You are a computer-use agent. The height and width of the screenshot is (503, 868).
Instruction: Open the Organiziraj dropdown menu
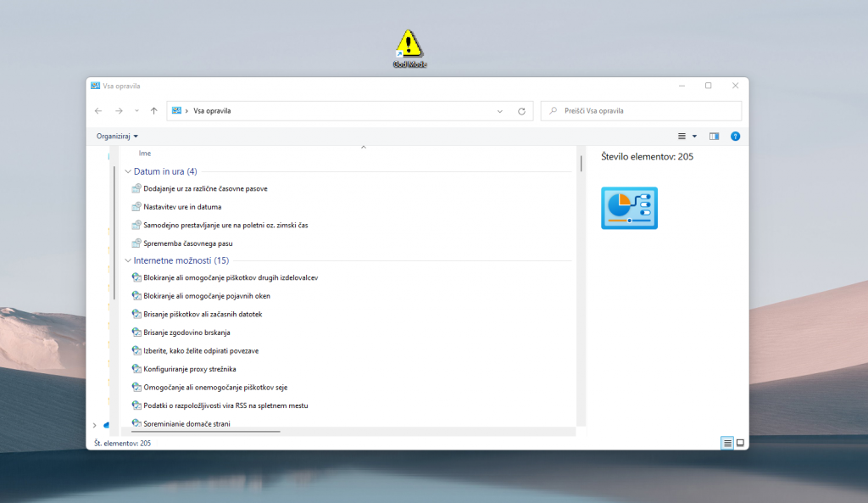pyautogui.click(x=117, y=136)
